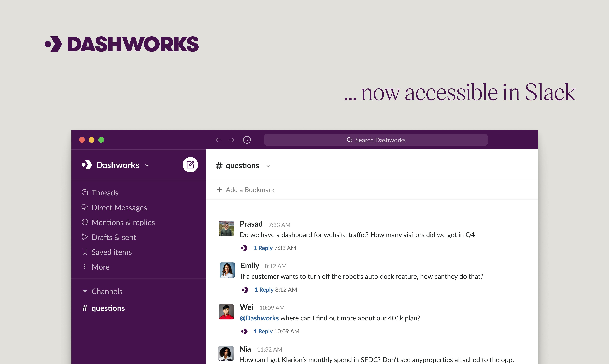
Task: Click the sender name Emily
Action: [250, 266]
